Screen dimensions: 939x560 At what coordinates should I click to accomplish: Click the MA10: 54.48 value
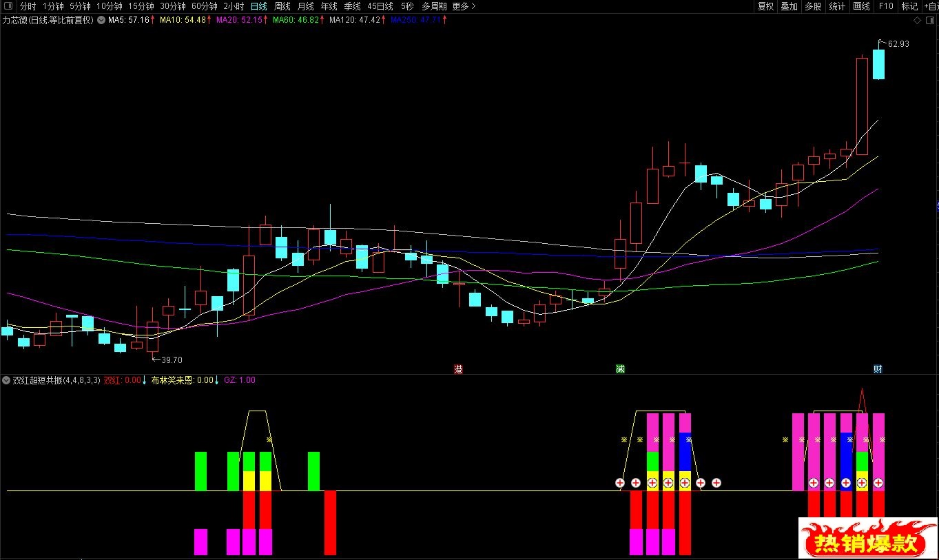click(x=183, y=20)
